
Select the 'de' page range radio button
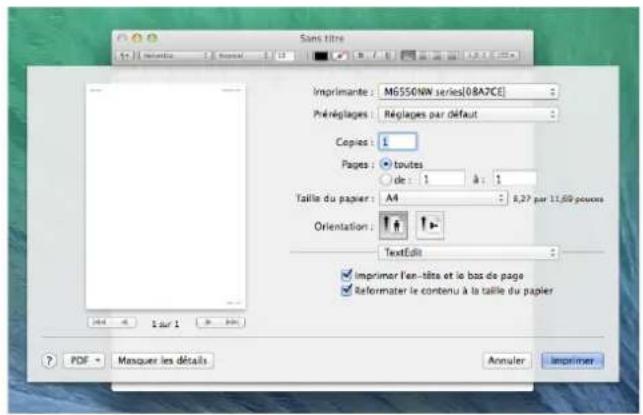(x=385, y=179)
